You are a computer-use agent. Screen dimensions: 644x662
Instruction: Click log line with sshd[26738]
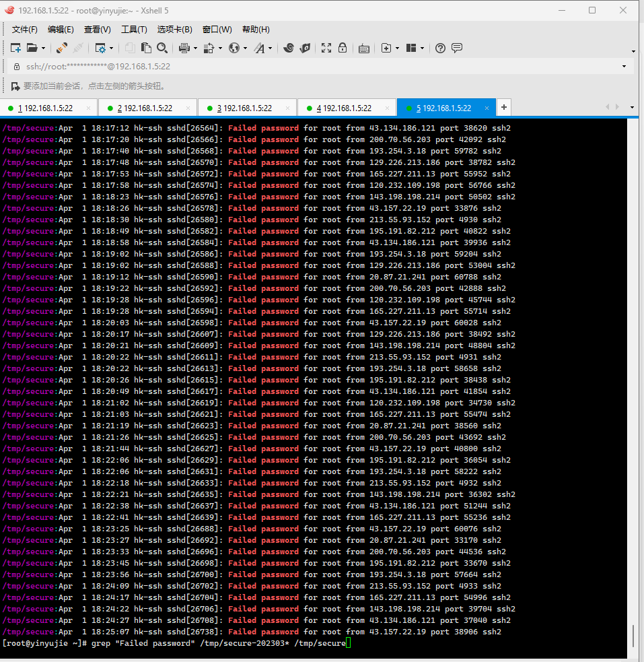coord(252,632)
